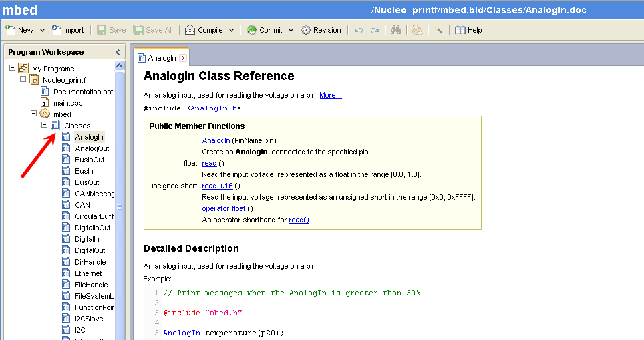644x340 pixels.
Task: Select DigitalInOut in the class tree
Action: click(92, 228)
